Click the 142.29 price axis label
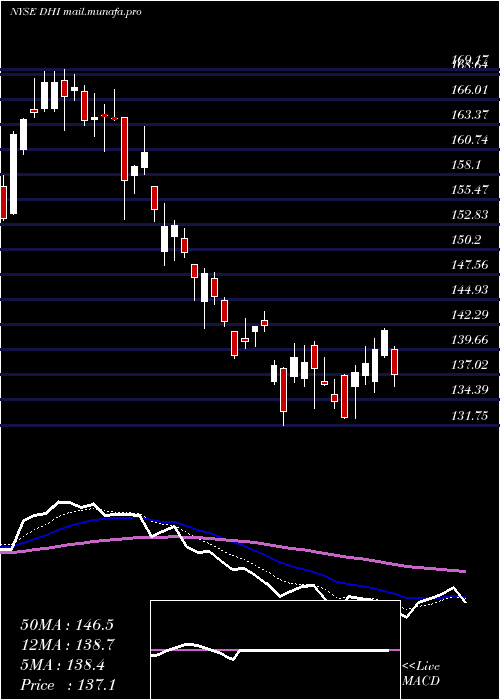Image resolution: width=500 pixels, height=700 pixels. pos(469,315)
